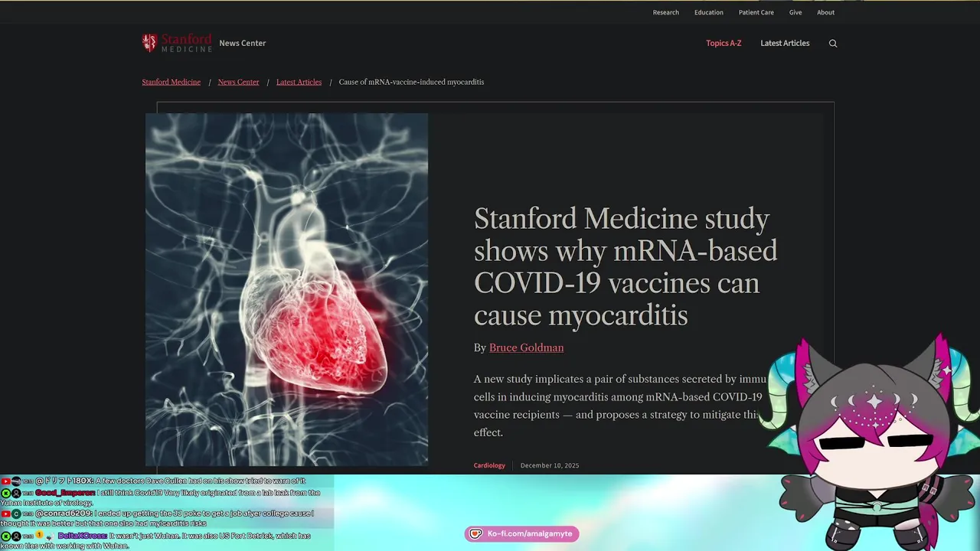The height and width of the screenshot is (551, 980).
Task: Click the Stanford Medicine logo
Action: 177,43
